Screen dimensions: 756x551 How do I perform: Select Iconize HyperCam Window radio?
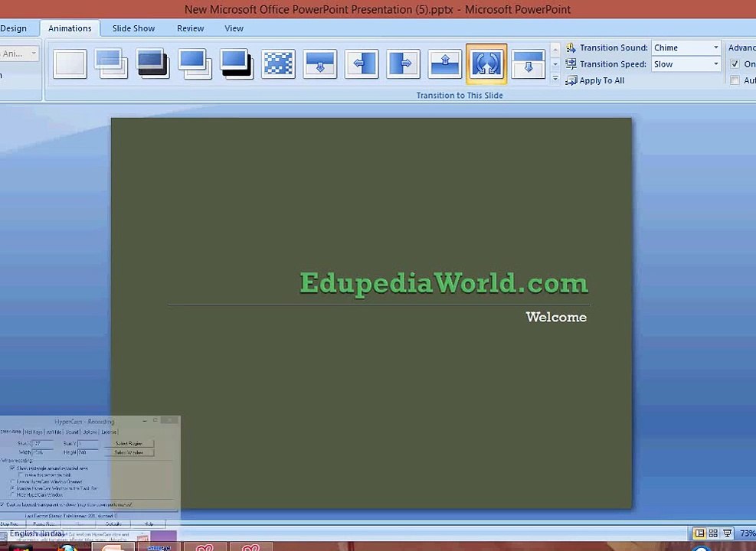12,488
